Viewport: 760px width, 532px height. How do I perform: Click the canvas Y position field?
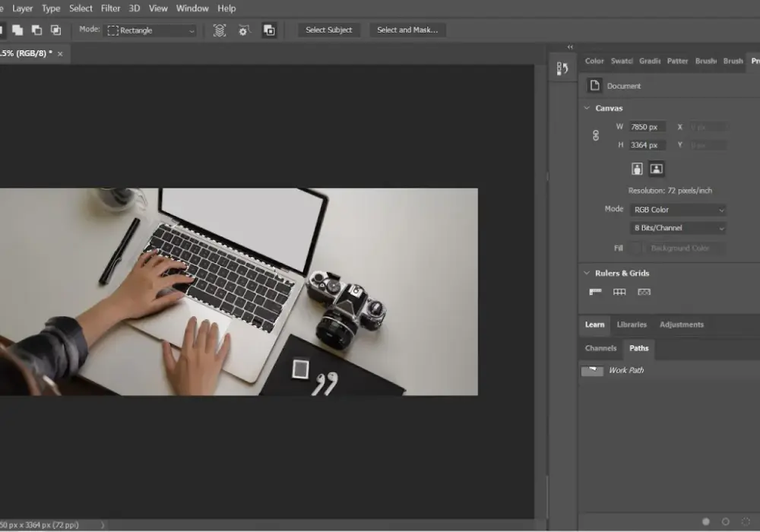708,145
